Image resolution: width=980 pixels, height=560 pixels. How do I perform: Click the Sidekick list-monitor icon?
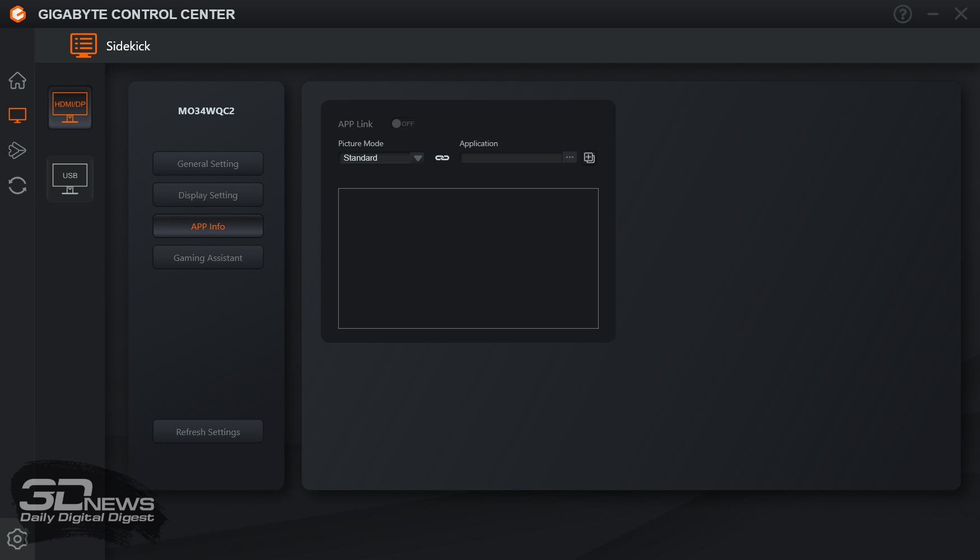(83, 45)
